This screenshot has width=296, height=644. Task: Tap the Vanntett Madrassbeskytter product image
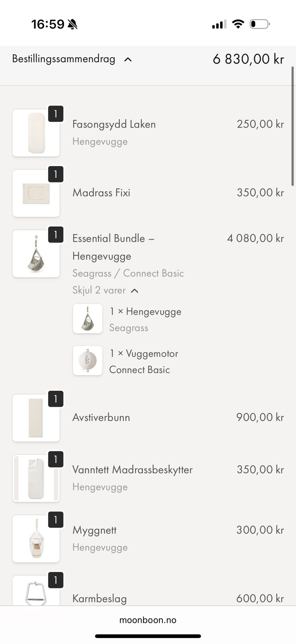coord(36,478)
